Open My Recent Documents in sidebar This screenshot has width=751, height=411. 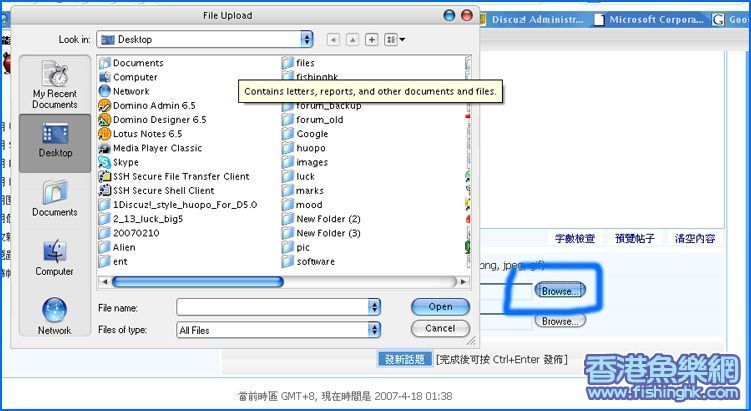(55, 85)
